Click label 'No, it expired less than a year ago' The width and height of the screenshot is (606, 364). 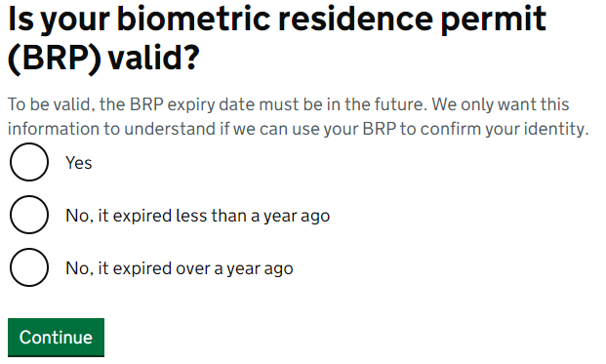[x=197, y=216]
